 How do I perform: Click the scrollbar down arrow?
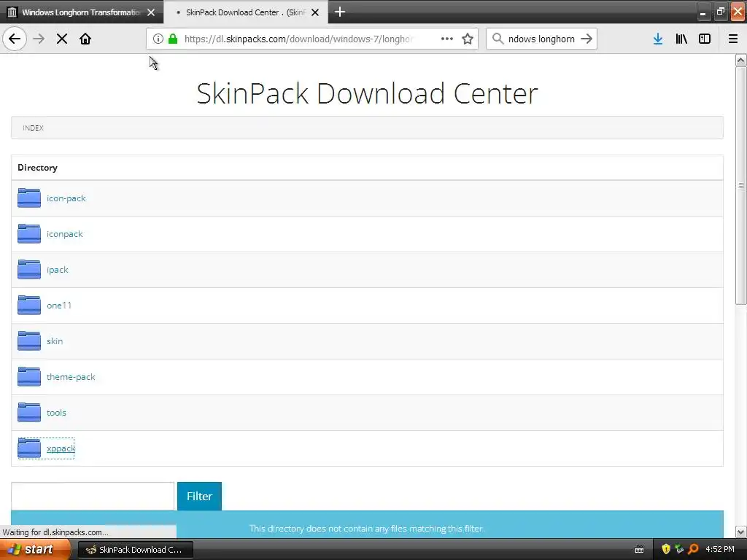740,532
